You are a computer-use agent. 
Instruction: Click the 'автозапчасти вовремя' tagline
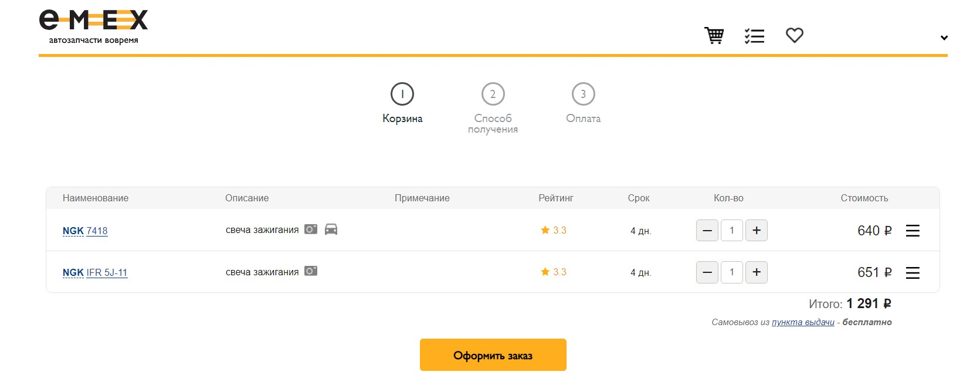click(x=94, y=40)
